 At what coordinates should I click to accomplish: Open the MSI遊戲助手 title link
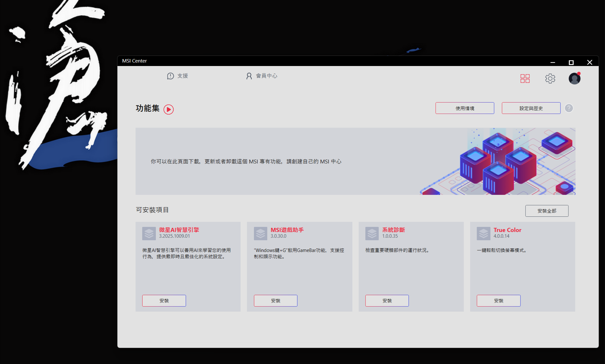point(287,230)
